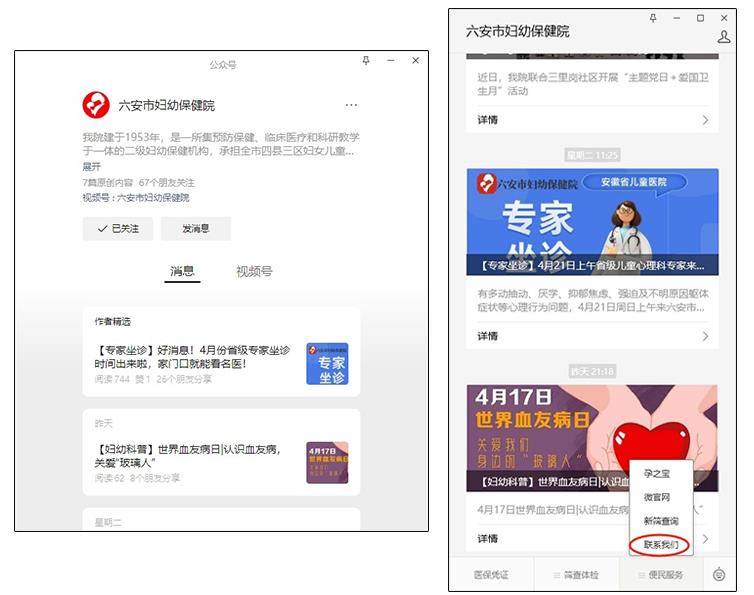The width and height of the screenshot is (754, 595).
Task: Pin the chat window on top
Action: point(653,18)
